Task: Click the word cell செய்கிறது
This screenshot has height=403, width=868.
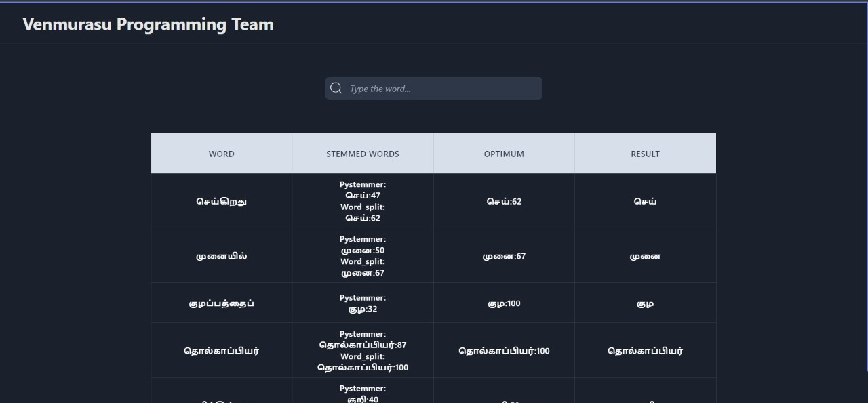Action: [x=222, y=201]
